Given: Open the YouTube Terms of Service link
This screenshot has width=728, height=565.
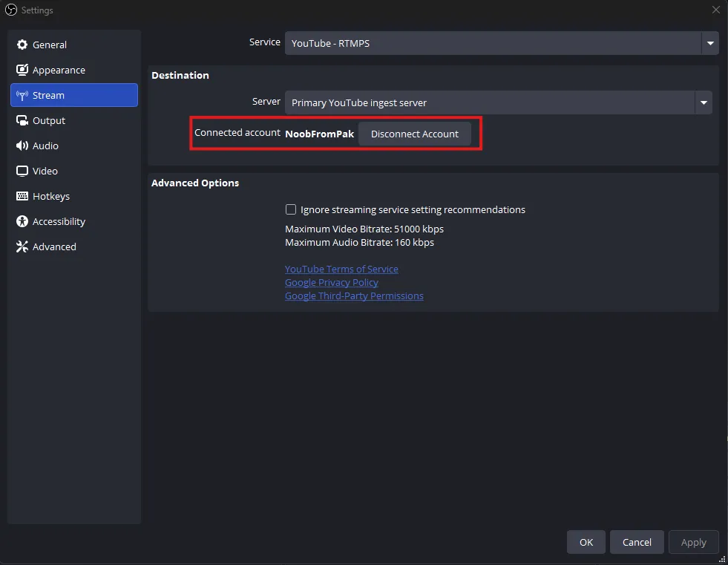Looking at the screenshot, I should pos(341,269).
